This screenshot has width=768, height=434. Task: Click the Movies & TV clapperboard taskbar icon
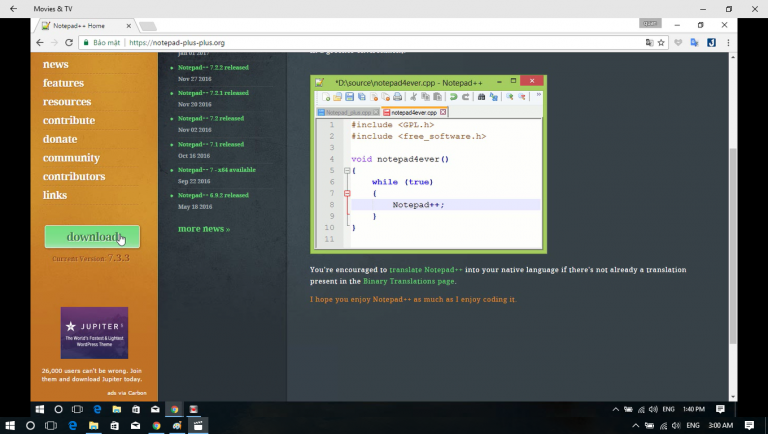click(x=198, y=426)
